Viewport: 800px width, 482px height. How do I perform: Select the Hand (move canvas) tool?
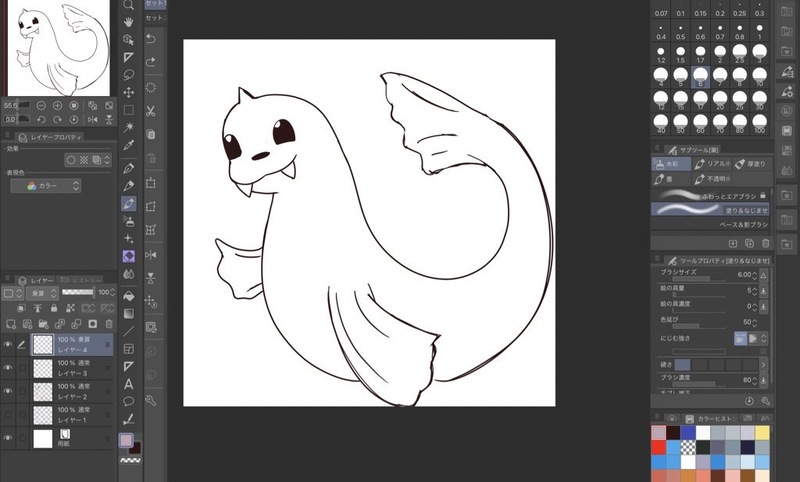coord(129,22)
